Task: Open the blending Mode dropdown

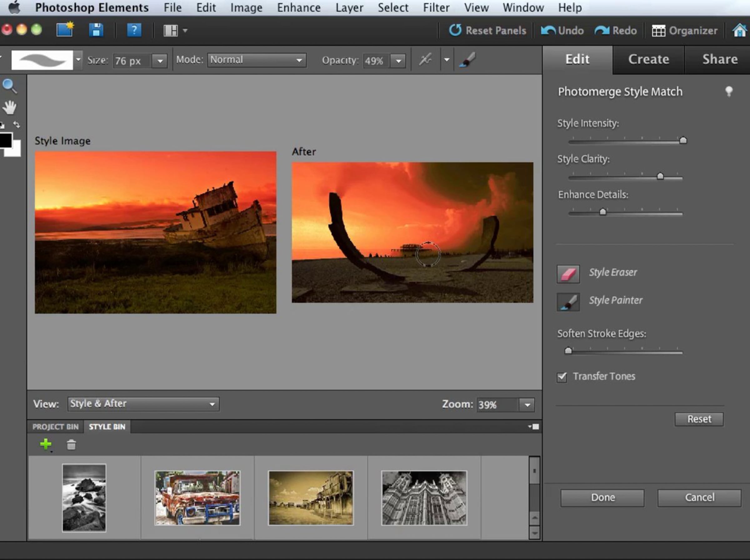Action: coord(257,60)
